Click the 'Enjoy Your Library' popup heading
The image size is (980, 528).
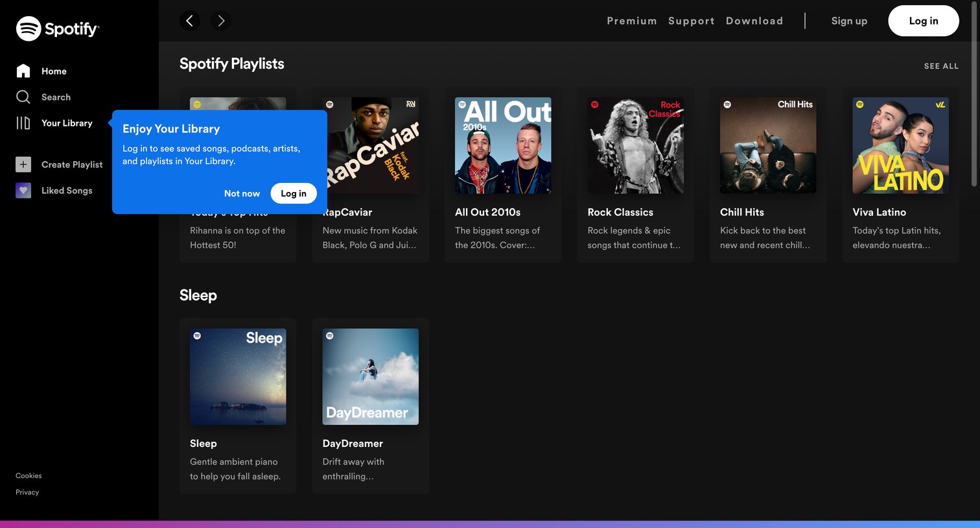coord(171,128)
